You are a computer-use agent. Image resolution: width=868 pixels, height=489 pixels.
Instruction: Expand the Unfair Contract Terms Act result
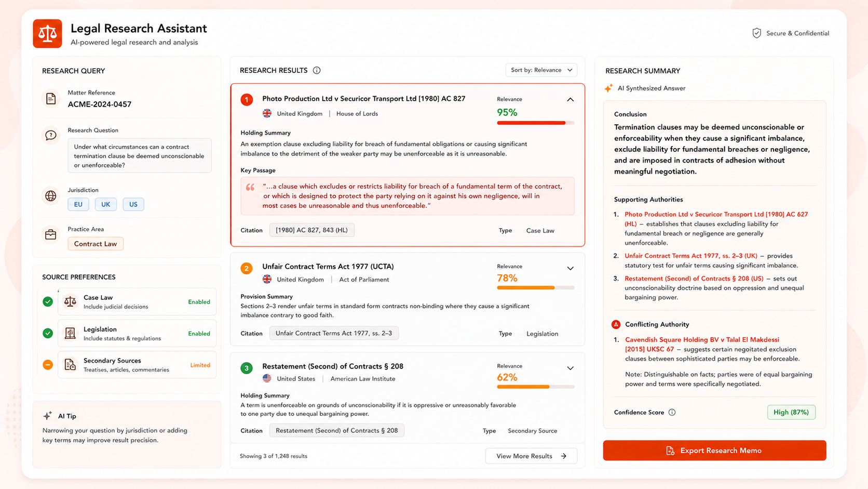click(570, 268)
